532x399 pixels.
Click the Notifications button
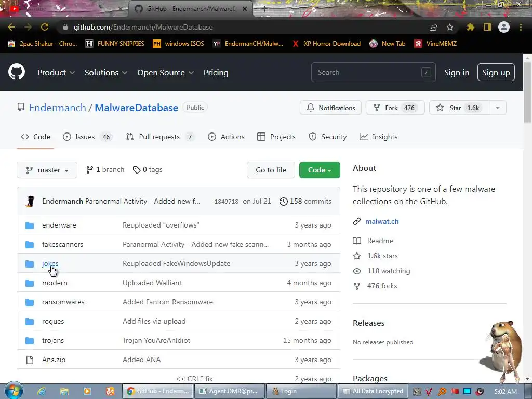point(330,108)
